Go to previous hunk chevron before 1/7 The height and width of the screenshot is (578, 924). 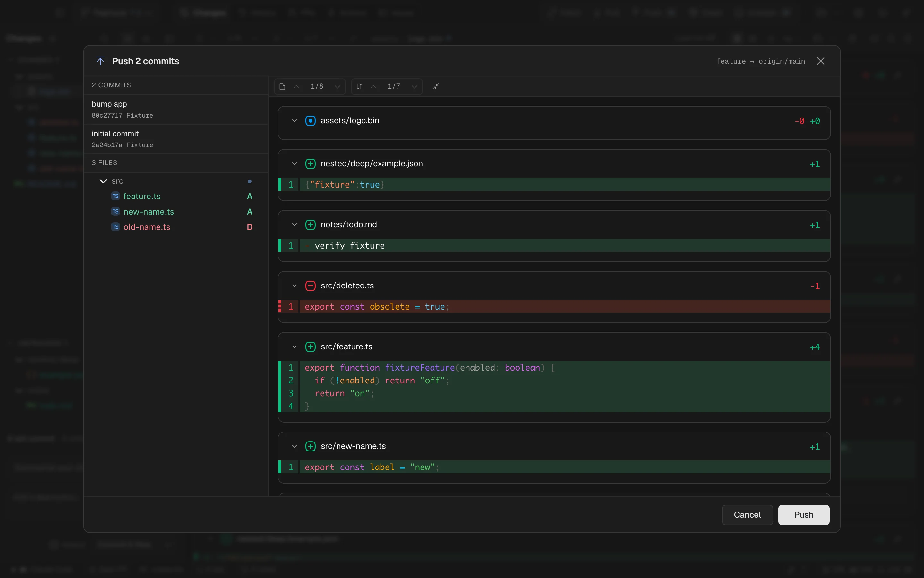(x=373, y=87)
